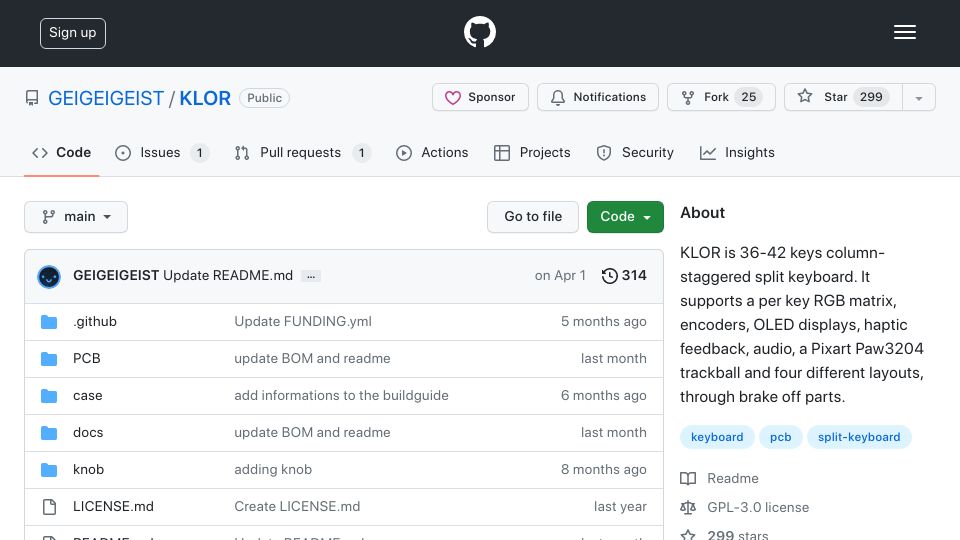Select the split-keyboard topic tag
Screen dimensions: 960x540
coord(859,437)
